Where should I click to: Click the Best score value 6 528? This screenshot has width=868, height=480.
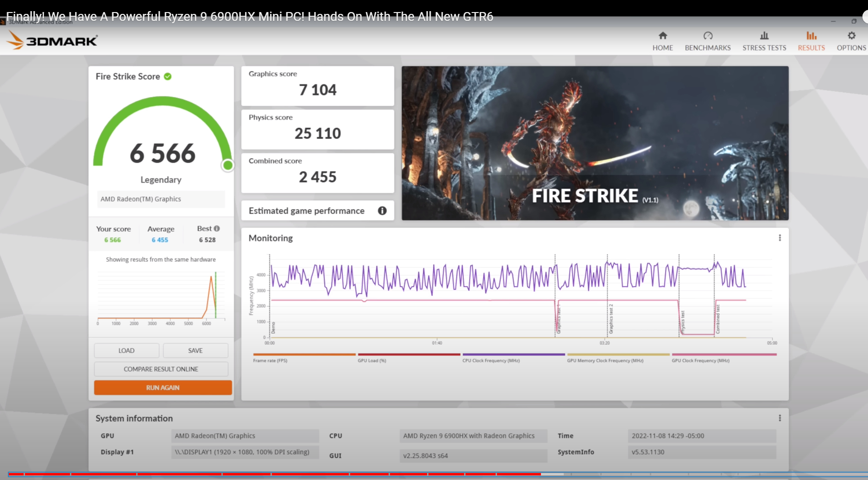[x=207, y=240]
